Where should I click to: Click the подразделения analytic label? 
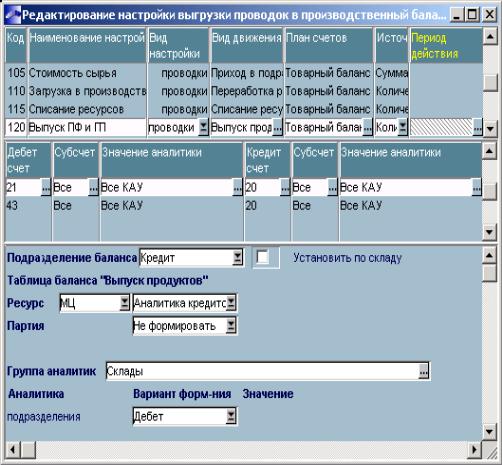[x=44, y=417]
